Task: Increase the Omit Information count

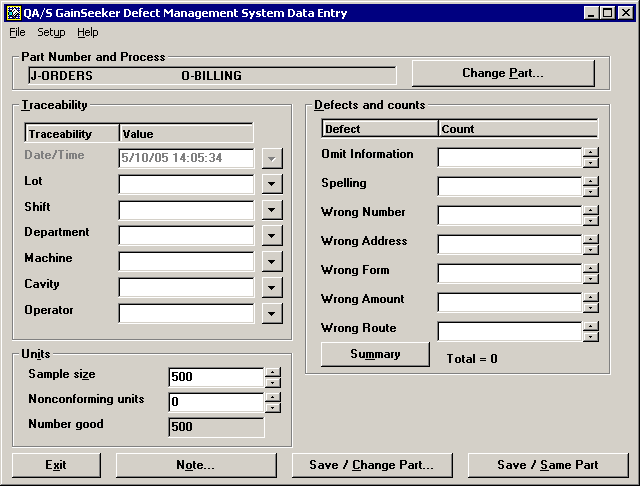Action: pos(591,153)
